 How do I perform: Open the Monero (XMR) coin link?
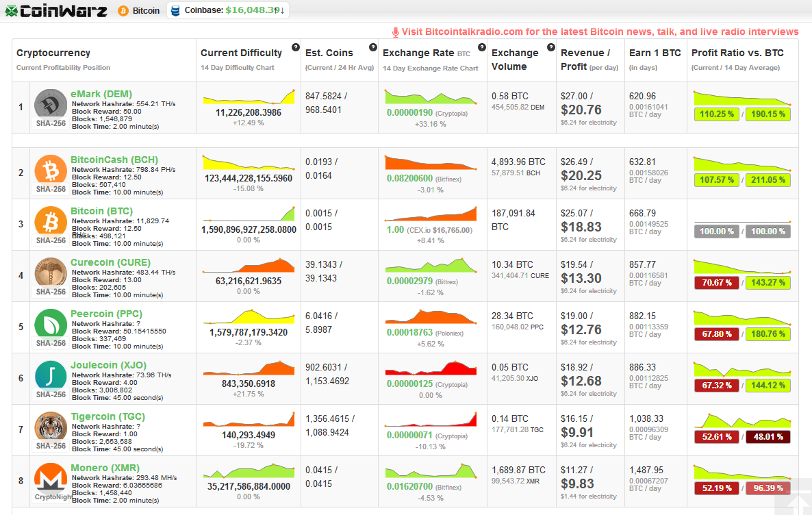[x=105, y=467]
